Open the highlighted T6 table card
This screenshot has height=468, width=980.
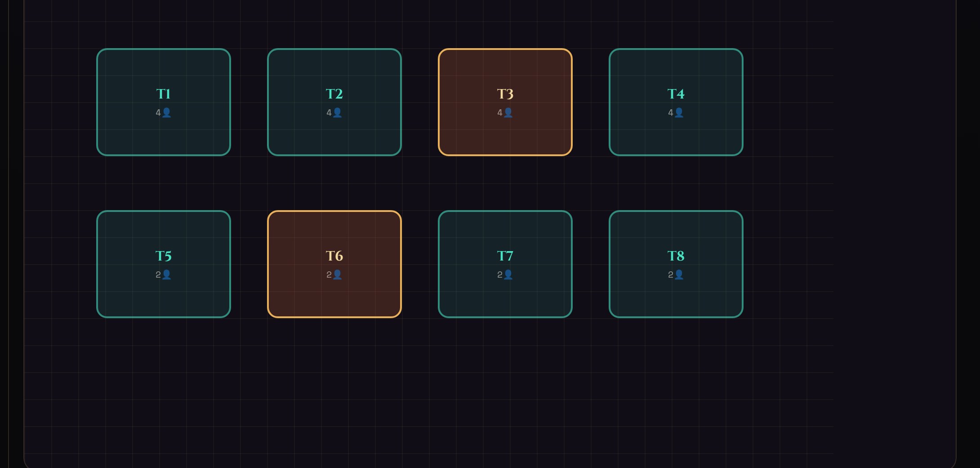pyautogui.click(x=334, y=264)
